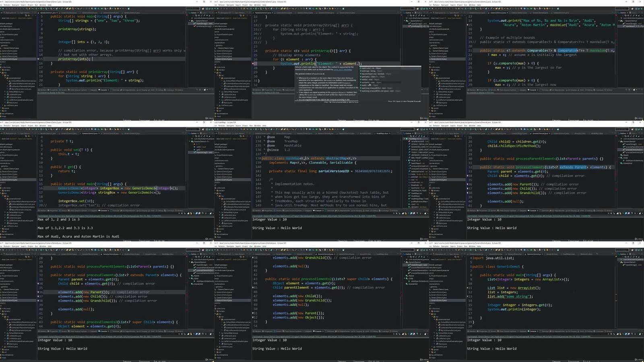Follow the java.util.HashMap link in the Javadoc popup

tap(343, 70)
